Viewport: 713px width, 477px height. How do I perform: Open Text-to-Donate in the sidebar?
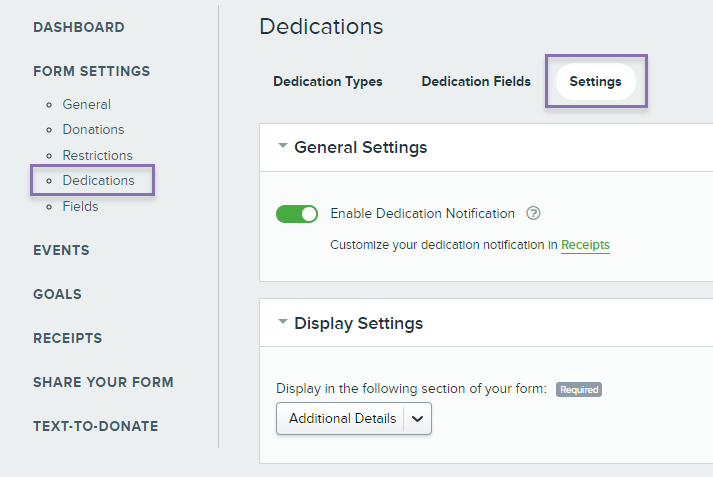click(x=95, y=426)
